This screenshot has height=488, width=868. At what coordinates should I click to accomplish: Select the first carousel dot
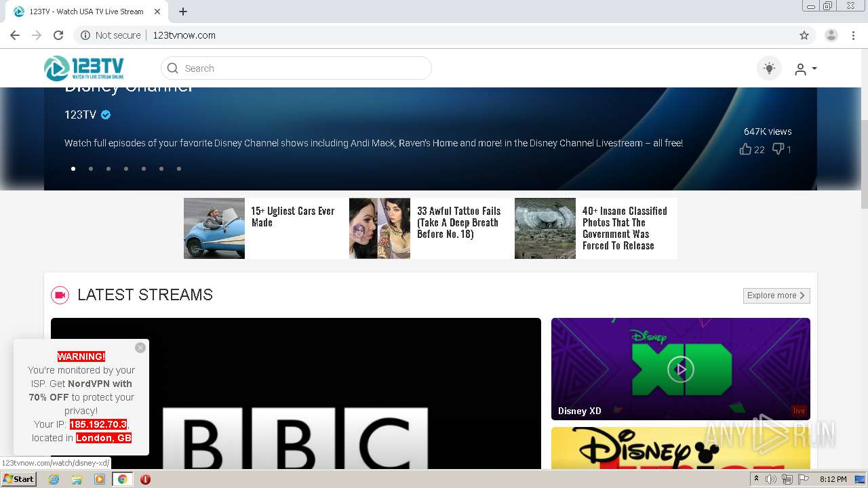click(x=73, y=169)
